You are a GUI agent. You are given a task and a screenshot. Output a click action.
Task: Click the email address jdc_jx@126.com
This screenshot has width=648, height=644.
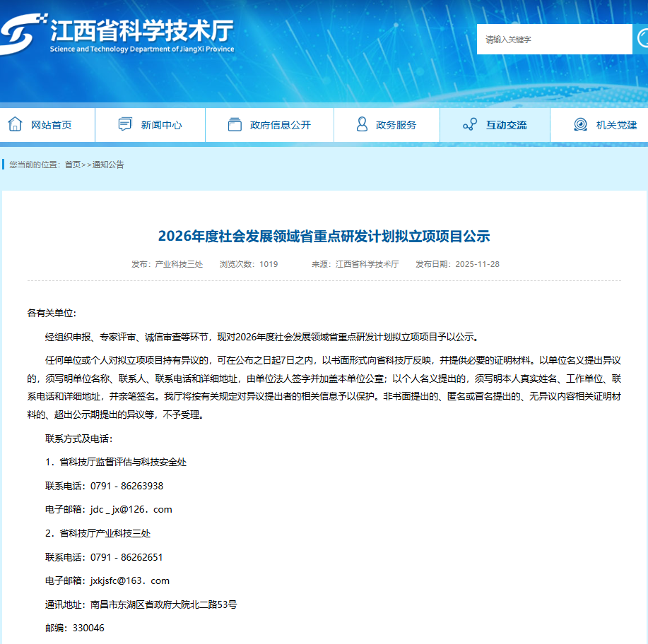point(131,509)
